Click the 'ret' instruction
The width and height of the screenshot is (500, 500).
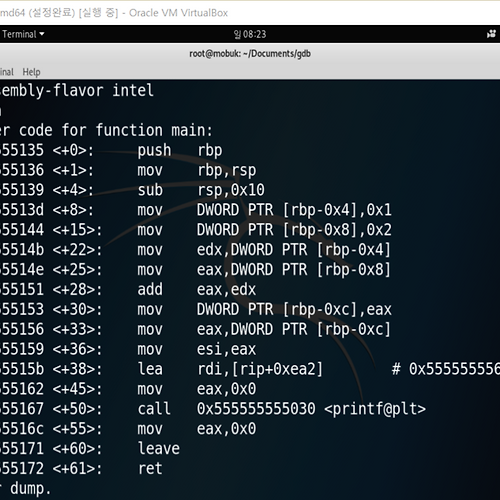point(150,468)
